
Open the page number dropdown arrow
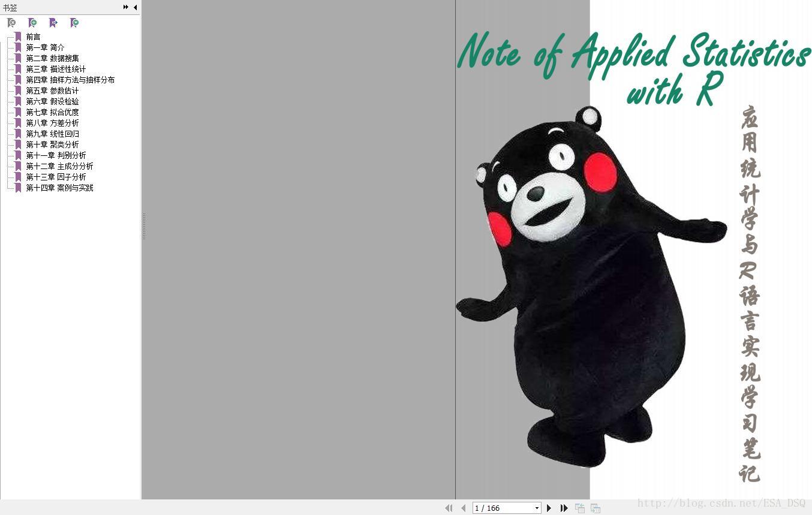pyautogui.click(x=537, y=508)
